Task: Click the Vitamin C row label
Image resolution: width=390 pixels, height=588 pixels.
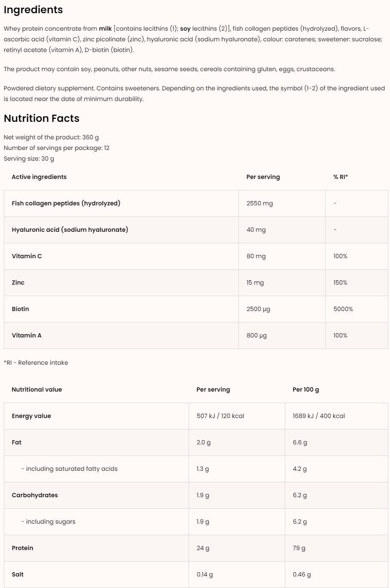Action: click(27, 256)
